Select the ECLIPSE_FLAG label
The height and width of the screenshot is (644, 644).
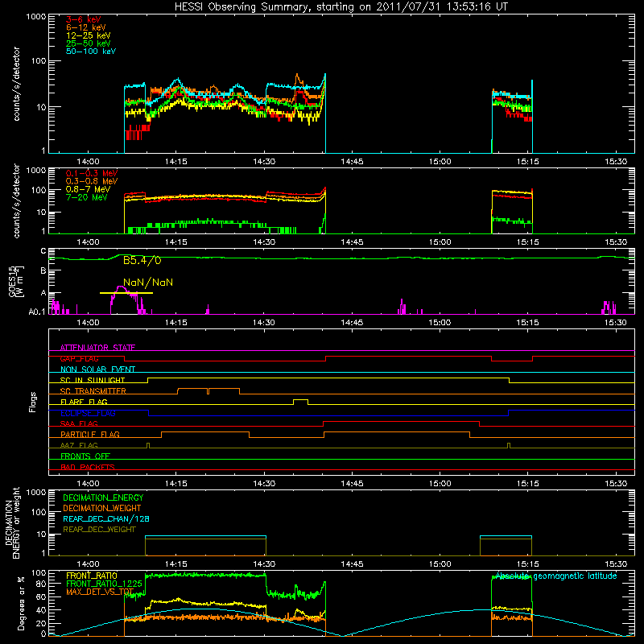pos(88,413)
